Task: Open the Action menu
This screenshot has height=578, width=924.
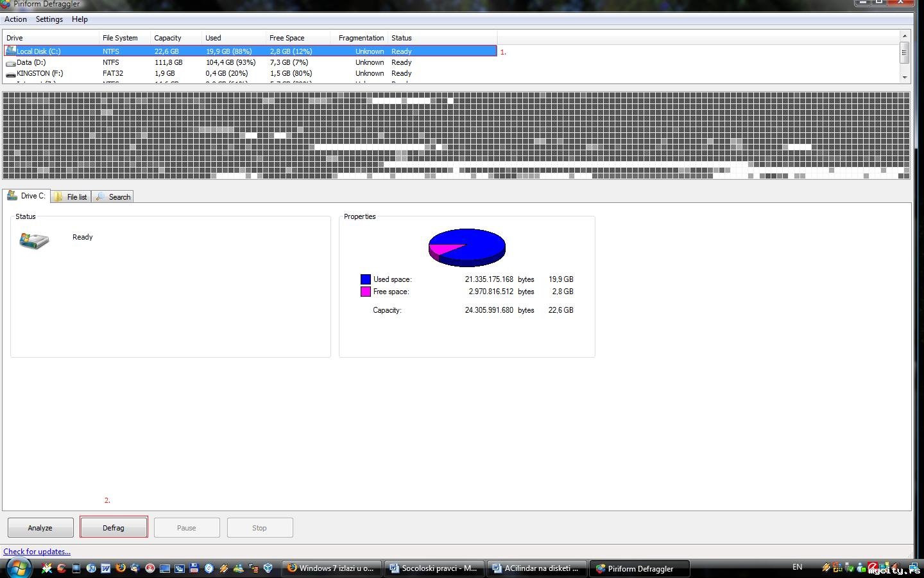Action: click(x=15, y=19)
